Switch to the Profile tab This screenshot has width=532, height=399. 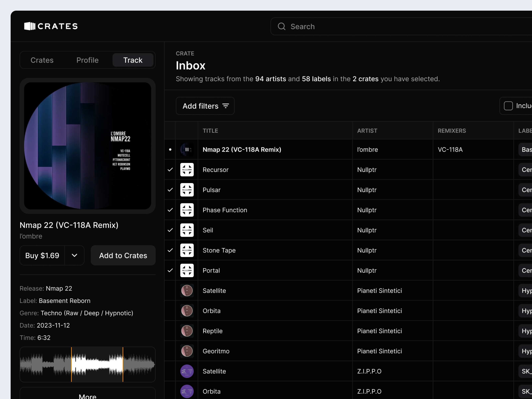[x=87, y=60]
